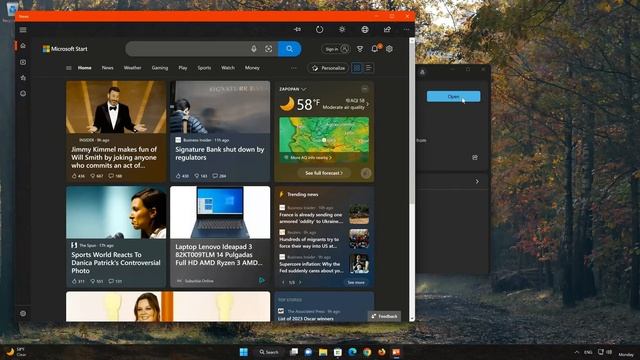Open Windows Start menu on taskbar
Screen dimensions: 640x360
coord(244,352)
